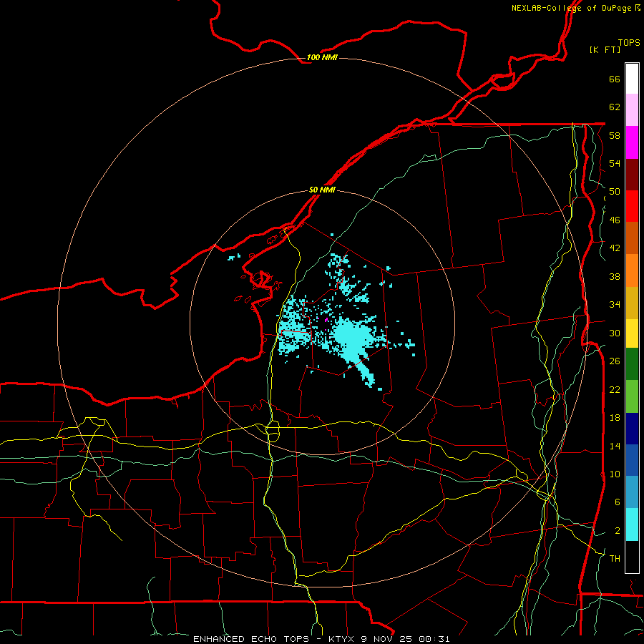
Task: Click the "TOPS" legend title
Action: tap(629, 43)
